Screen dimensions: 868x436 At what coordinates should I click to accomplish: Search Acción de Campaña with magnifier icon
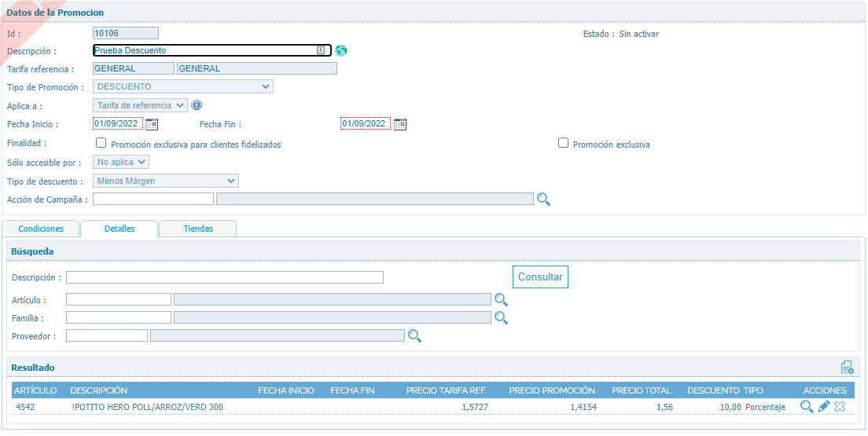(543, 200)
